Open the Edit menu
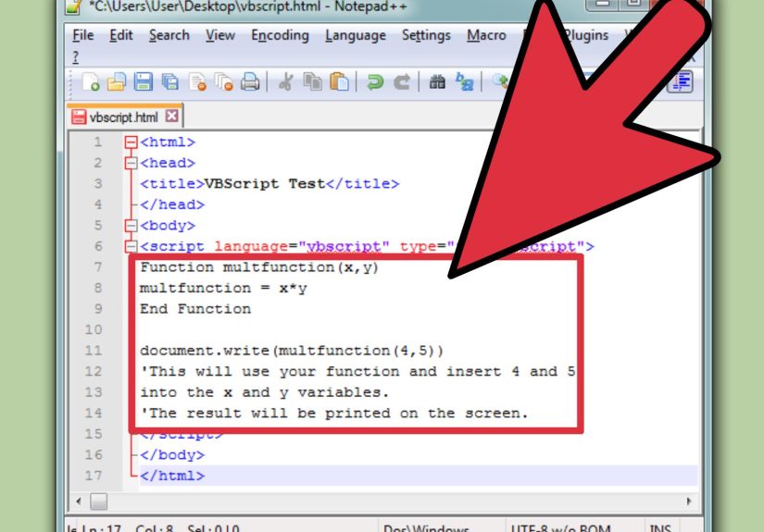This screenshot has width=764, height=532. point(120,35)
